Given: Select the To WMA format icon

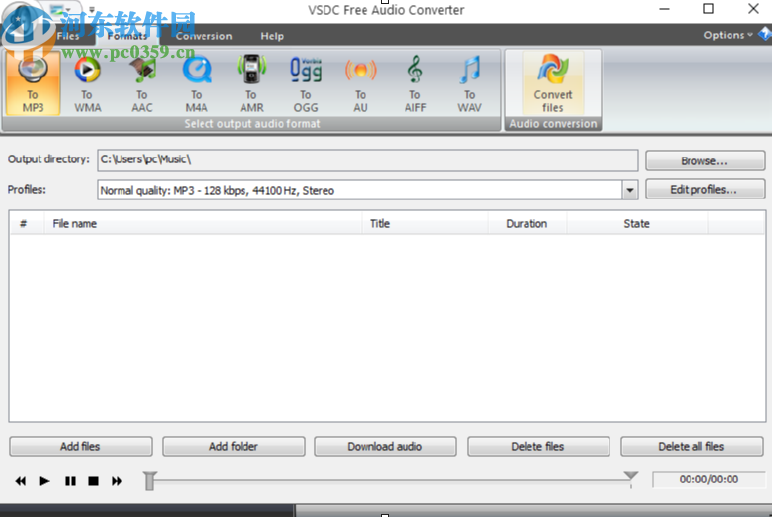Looking at the screenshot, I should 87,84.
